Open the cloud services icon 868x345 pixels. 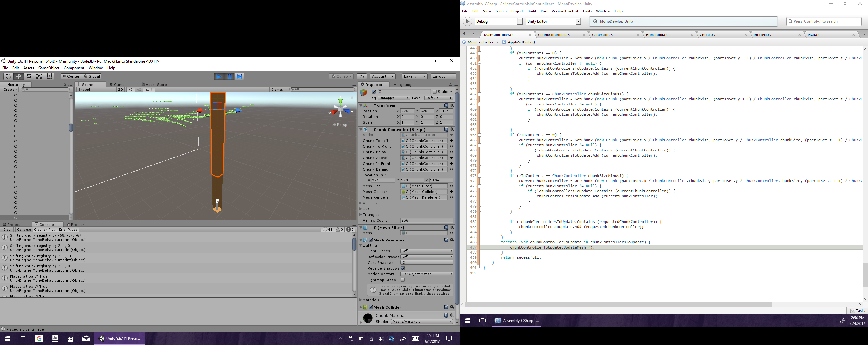[x=362, y=77]
